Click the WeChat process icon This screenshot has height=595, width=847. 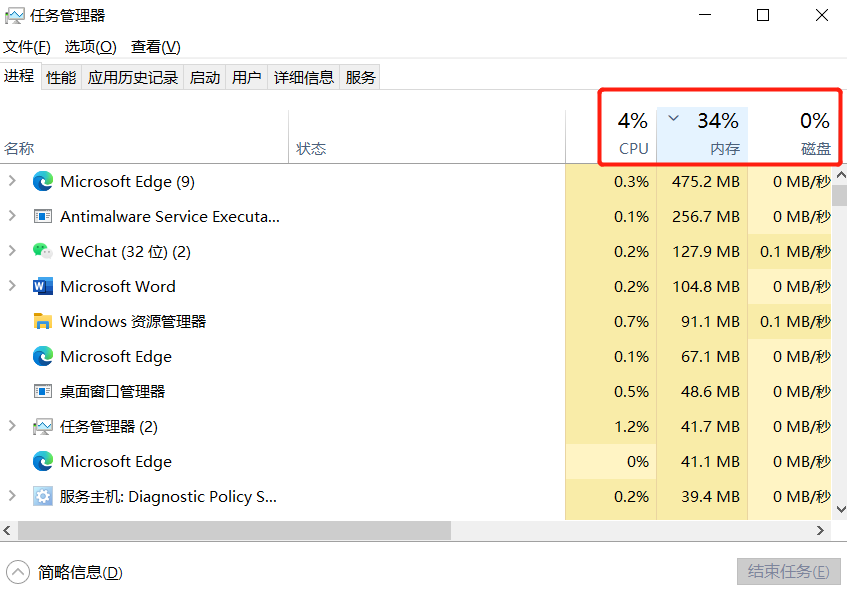pyautogui.click(x=43, y=251)
